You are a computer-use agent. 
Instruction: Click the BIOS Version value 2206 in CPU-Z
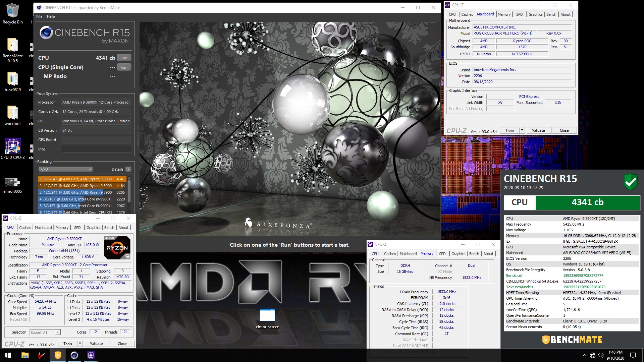(x=522, y=76)
